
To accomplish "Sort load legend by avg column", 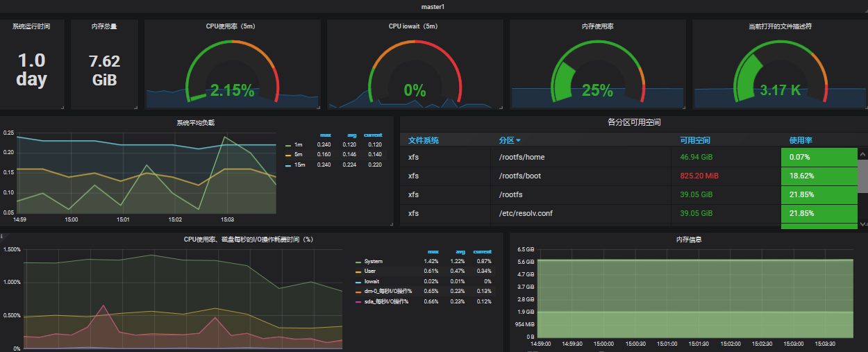I will pyautogui.click(x=351, y=135).
